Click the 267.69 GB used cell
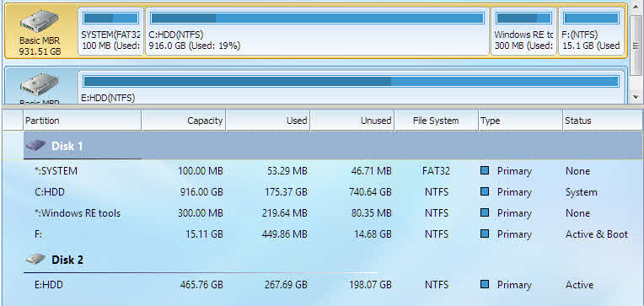 (x=285, y=285)
